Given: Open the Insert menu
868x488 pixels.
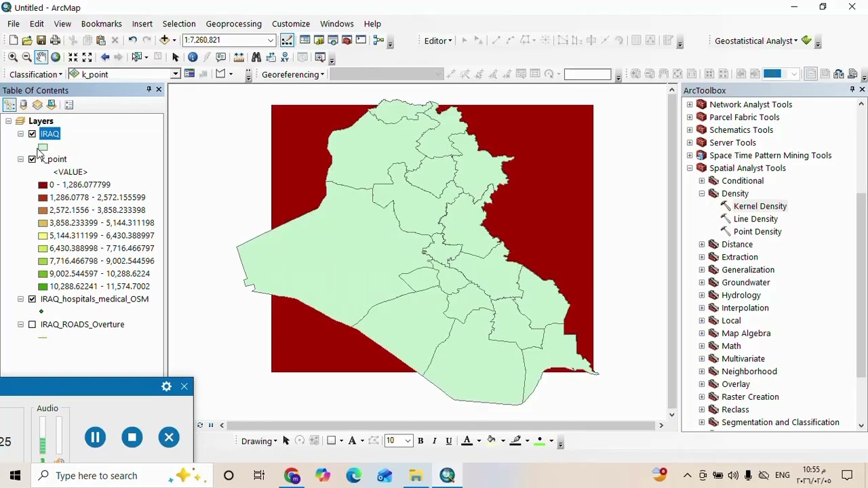Looking at the screenshot, I should tap(142, 24).
